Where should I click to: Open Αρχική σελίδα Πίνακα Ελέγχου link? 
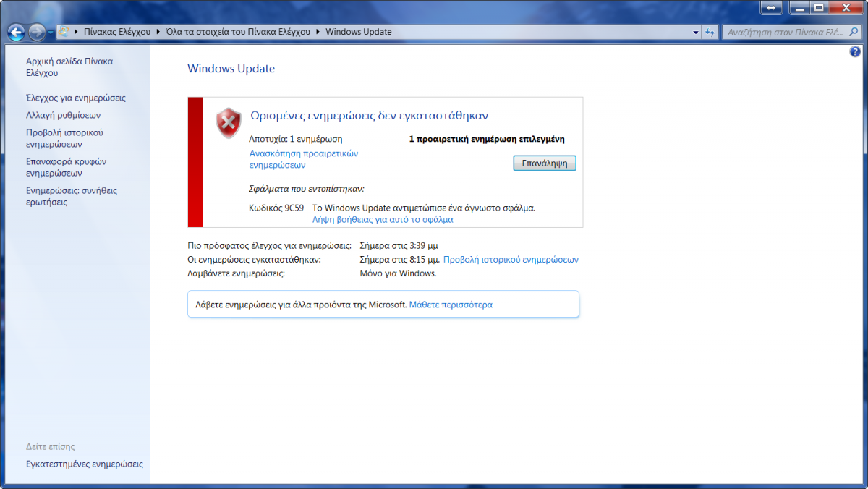(69, 67)
